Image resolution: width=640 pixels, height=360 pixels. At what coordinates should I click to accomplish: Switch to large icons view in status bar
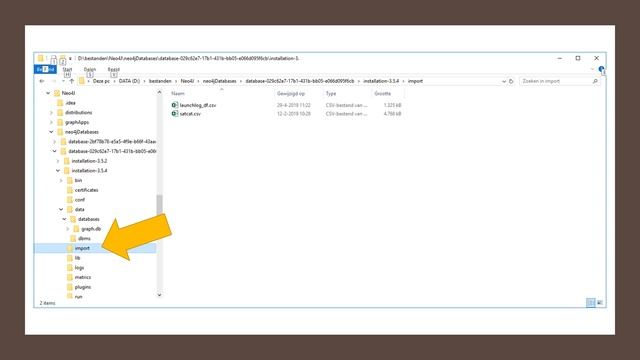(x=600, y=302)
